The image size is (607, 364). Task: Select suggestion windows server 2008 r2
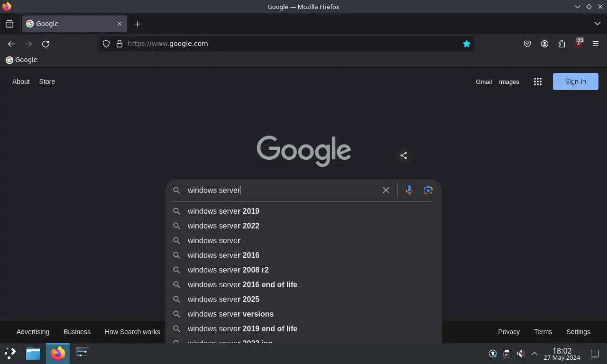coord(303,270)
